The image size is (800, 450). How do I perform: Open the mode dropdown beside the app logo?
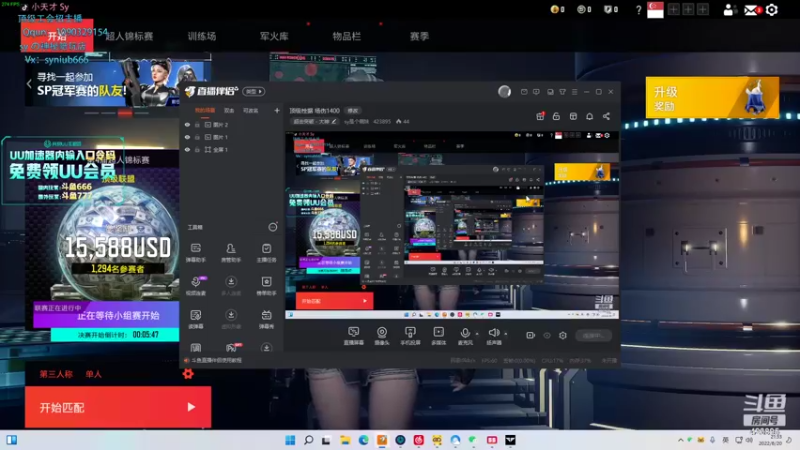pyautogui.click(x=254, y=91)
